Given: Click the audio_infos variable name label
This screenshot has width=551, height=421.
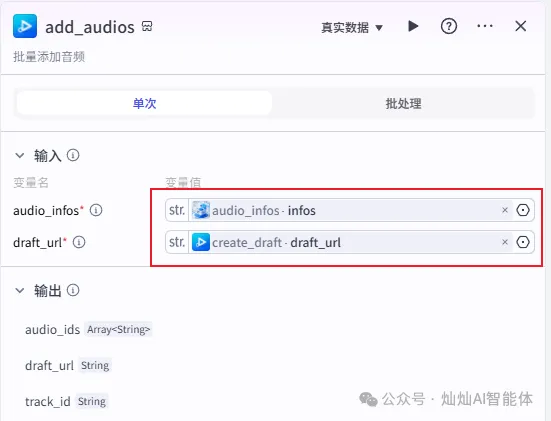Looking at the screenshot, I should pos(46,210).
